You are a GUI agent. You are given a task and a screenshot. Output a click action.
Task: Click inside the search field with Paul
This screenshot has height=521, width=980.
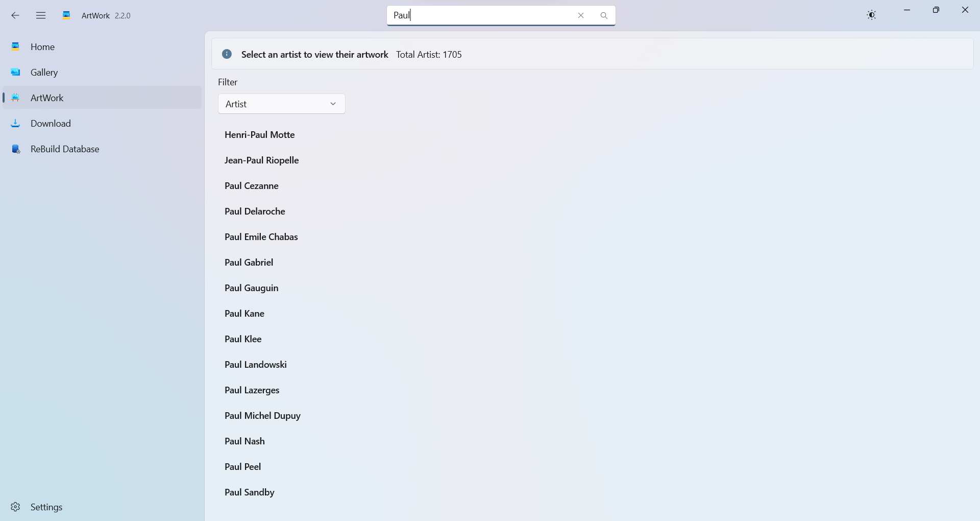pos(480,15)
